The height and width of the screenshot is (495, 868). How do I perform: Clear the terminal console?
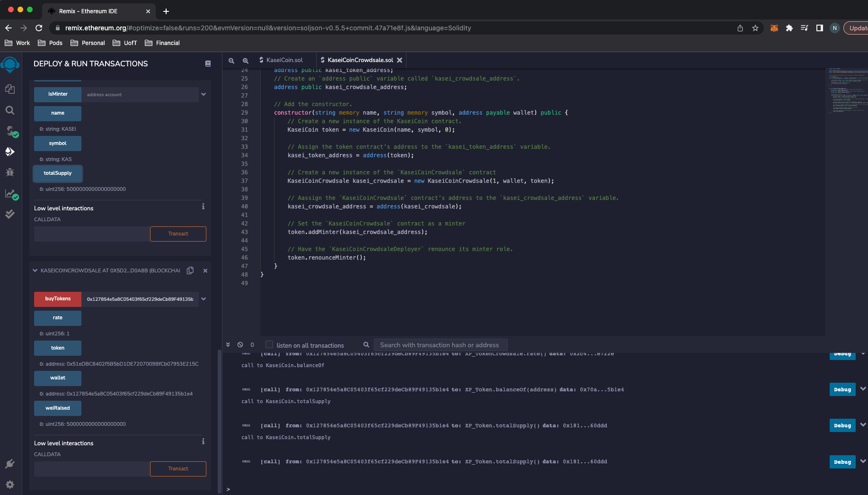point(240,345)
